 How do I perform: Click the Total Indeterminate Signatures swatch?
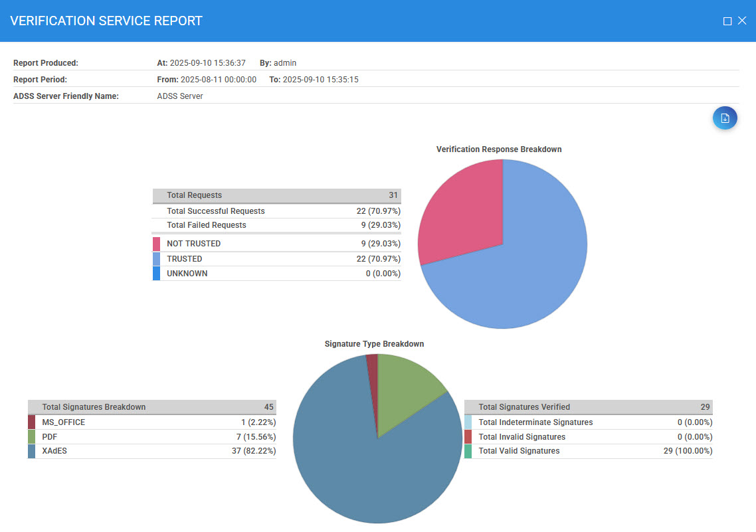tap(468, 422)
